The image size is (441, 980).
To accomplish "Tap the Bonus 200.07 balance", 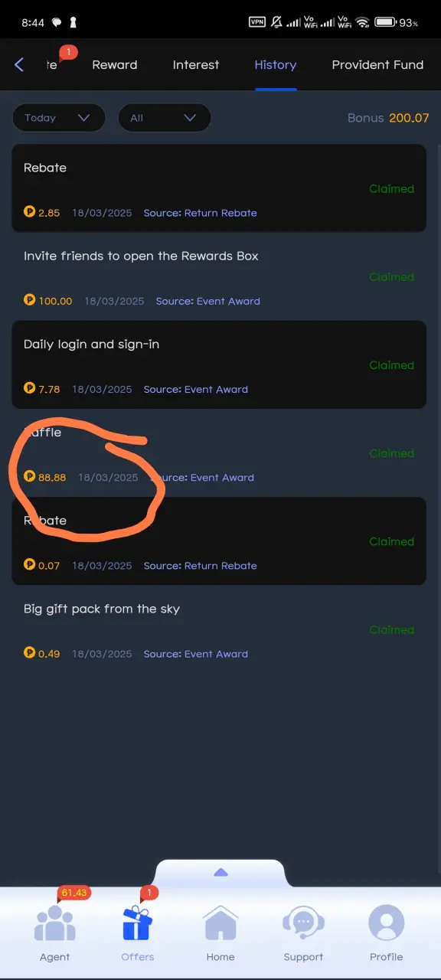I will click(388, 118).
